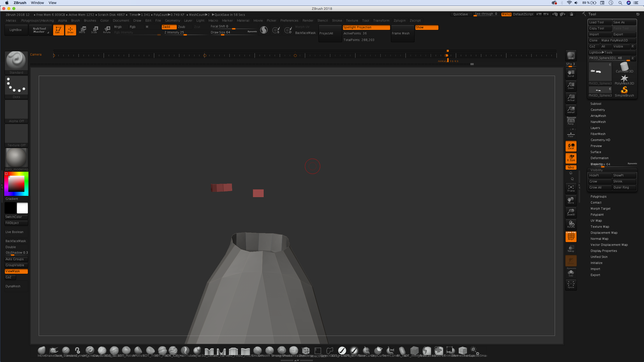Image resolution: width=644 pixels, height=362 pixels.
Task: Expand the Subtool palette section
Action: (x=596, y=104)
